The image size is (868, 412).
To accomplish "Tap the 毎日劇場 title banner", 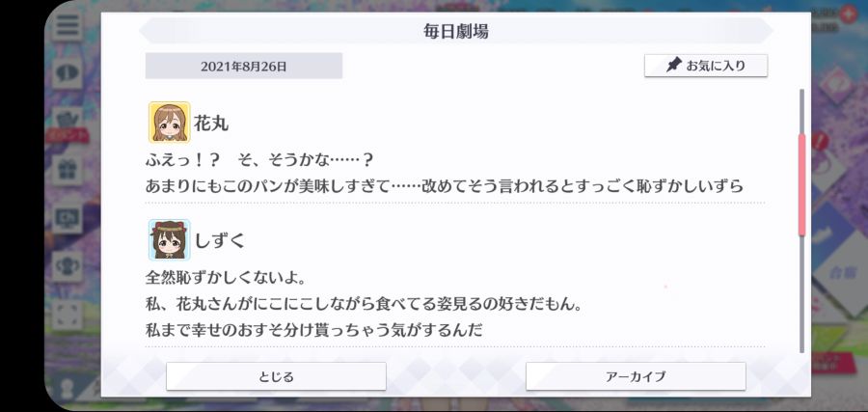I will click(x=456, y=32).
